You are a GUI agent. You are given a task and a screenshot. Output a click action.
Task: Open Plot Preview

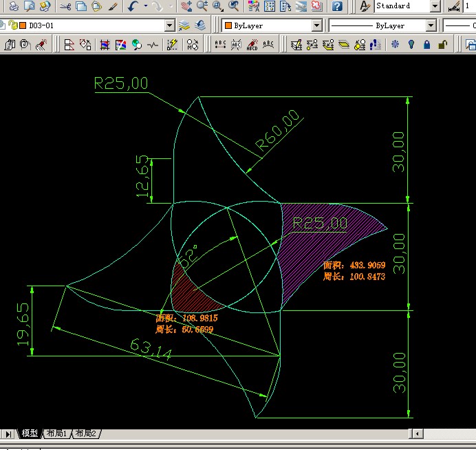tap(29, 6)
